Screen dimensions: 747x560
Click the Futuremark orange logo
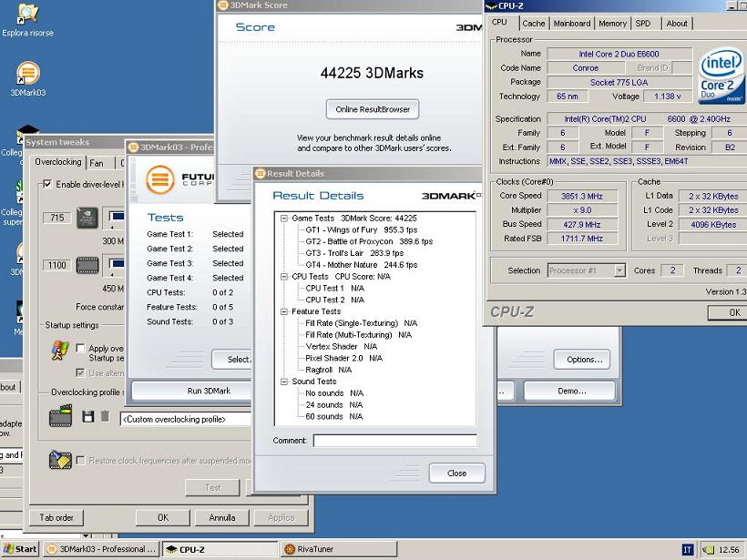159,179
